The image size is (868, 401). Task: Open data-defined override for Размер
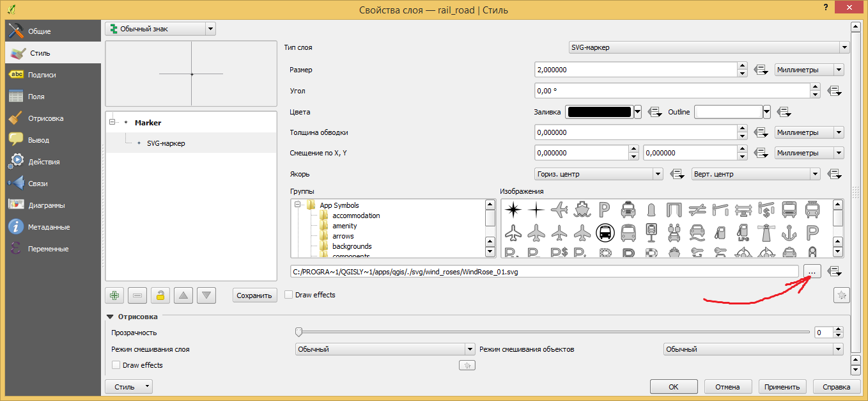761,70
